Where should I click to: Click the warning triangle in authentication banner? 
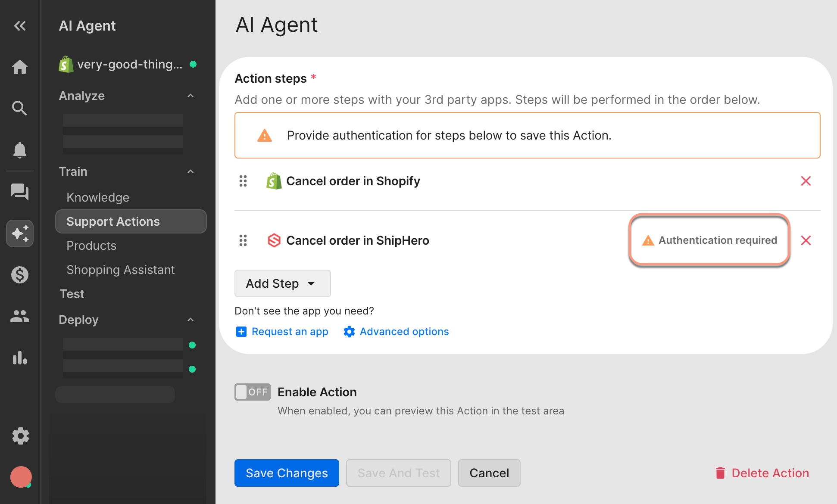click(265, 136)
